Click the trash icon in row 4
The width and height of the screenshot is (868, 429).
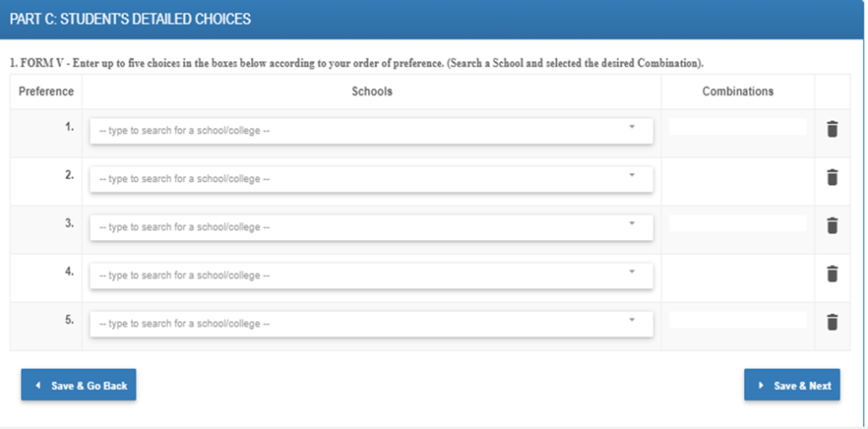pos(832,274)
